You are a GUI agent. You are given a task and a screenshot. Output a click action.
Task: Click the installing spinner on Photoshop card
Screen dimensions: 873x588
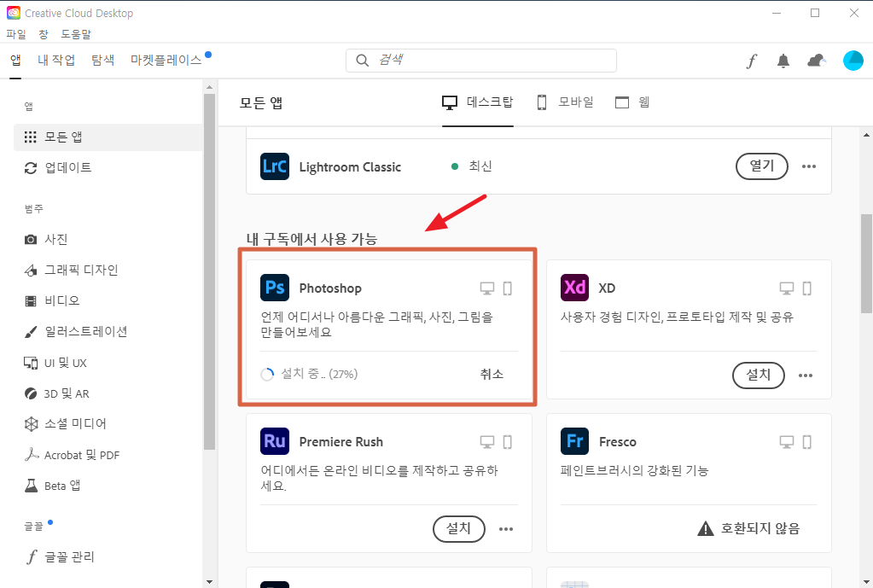[x=267, y=374]
